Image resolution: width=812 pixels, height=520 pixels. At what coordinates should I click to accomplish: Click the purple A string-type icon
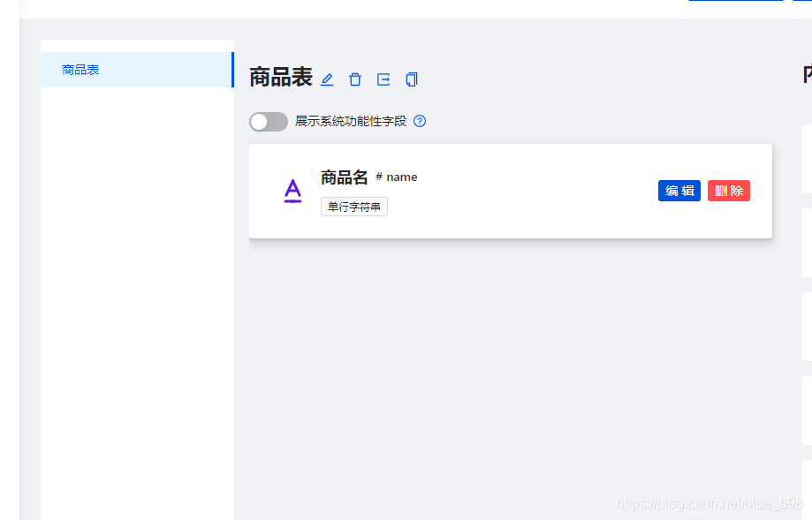tap(293, 191)
